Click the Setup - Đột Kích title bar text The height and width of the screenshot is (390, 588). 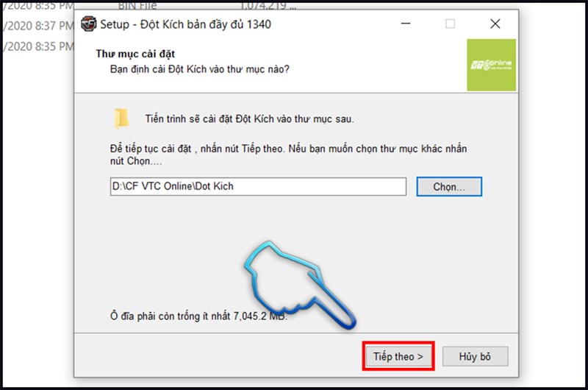click(x=186, y=24)
